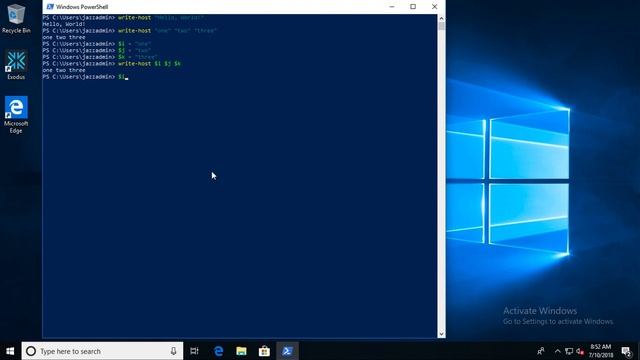
Task: Click the PowerShell scrollbar down arrow
Action: click(x=441, y=334)
